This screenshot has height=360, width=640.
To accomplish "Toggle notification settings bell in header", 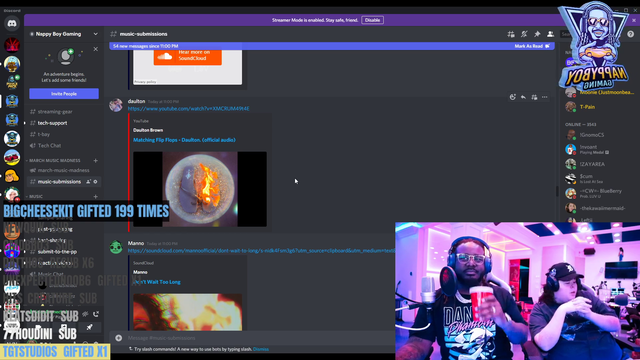I will pyautogui.click(x=524, y=34).
